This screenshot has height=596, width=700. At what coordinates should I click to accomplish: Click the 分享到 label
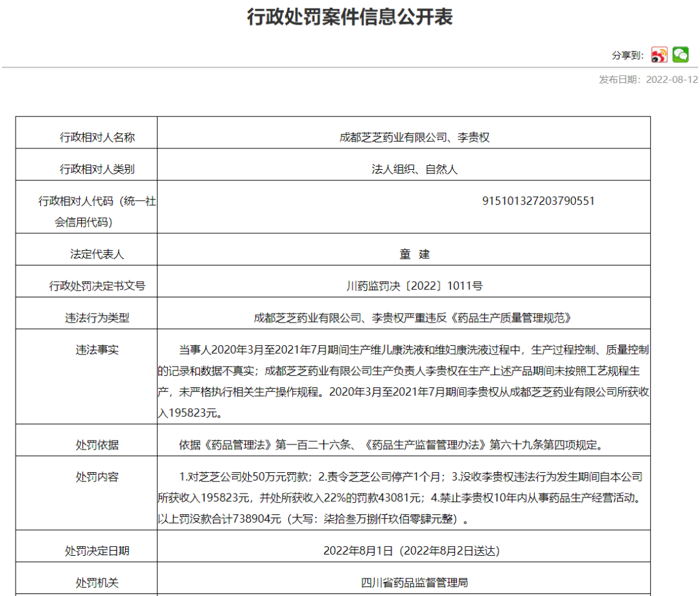click(627, 56)
